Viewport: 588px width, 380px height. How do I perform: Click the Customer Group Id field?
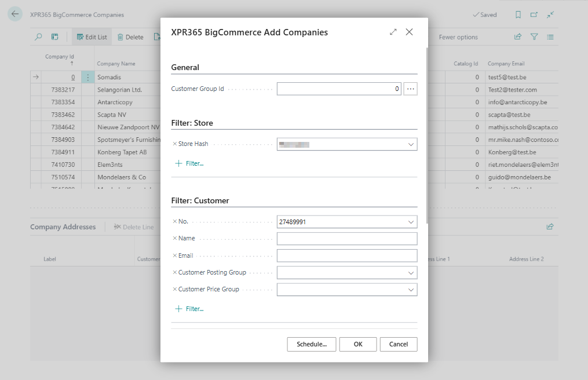point(339,89)
